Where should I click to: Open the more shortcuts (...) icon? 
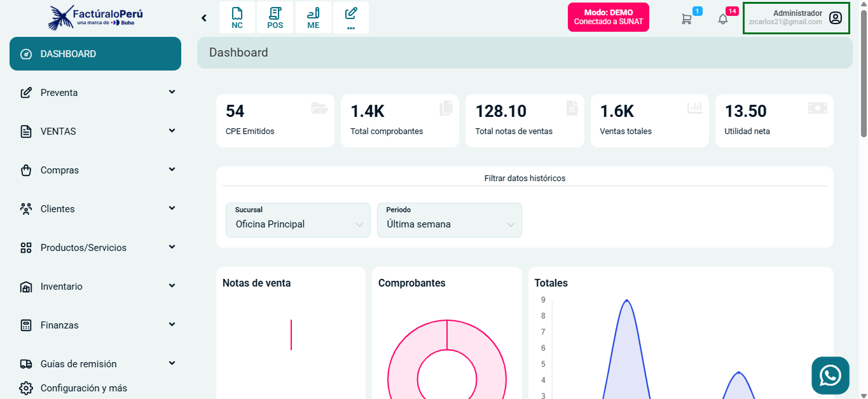351,17
